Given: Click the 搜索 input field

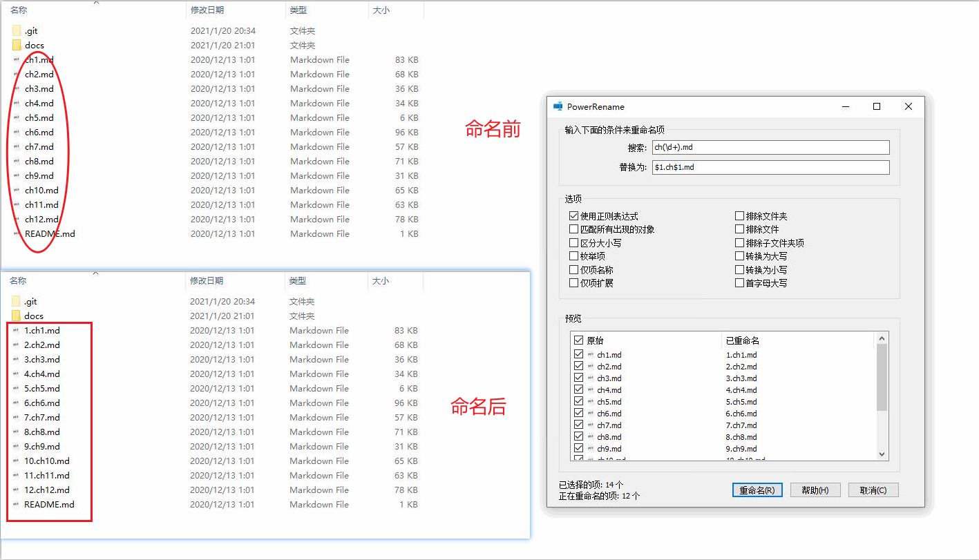Looking at the screenshot, I should click(x=770, y=147).
